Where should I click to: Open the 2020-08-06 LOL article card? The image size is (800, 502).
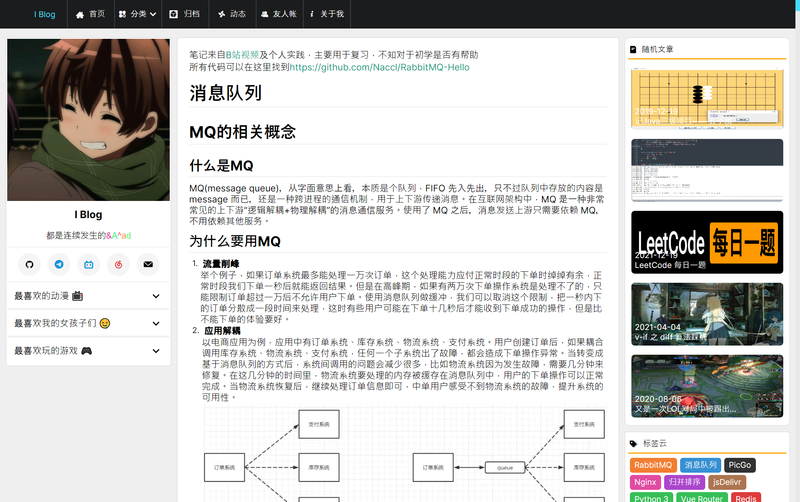point(707,386)
